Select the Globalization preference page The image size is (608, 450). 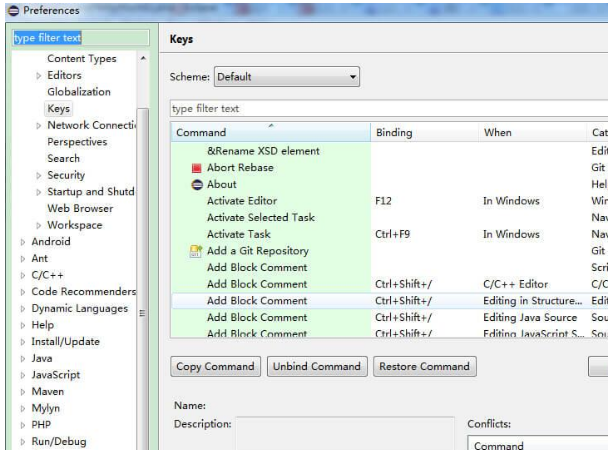tap(79, 92)
